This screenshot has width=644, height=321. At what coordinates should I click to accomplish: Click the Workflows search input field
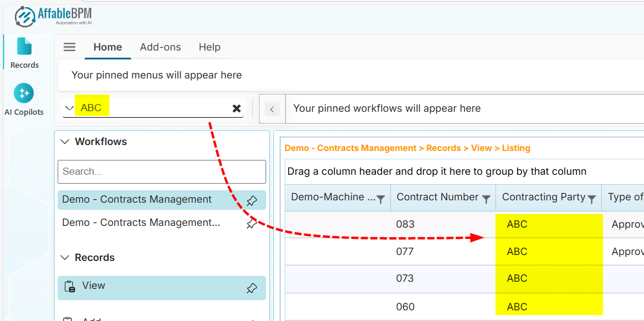click(x=162, y=172)
